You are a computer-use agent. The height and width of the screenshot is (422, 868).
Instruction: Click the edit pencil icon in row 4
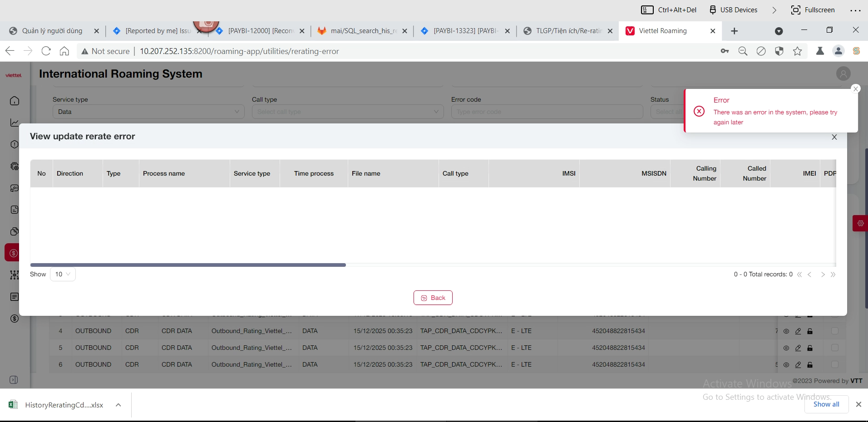pos(798,331)
